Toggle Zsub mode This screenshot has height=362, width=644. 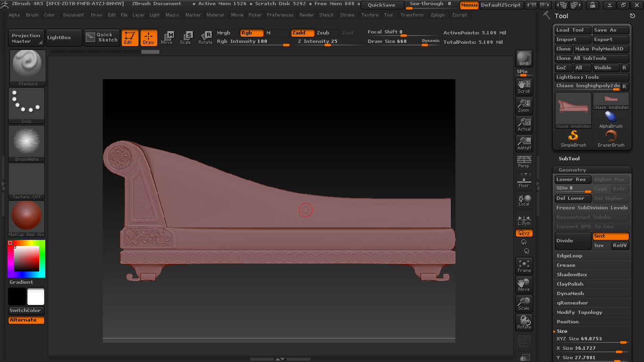pos(327,33)
